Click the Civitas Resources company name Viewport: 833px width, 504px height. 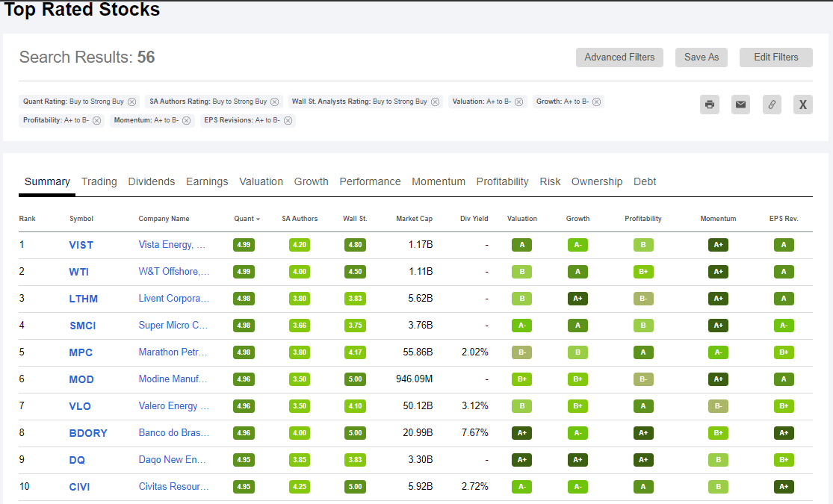(x=174, y=487)
